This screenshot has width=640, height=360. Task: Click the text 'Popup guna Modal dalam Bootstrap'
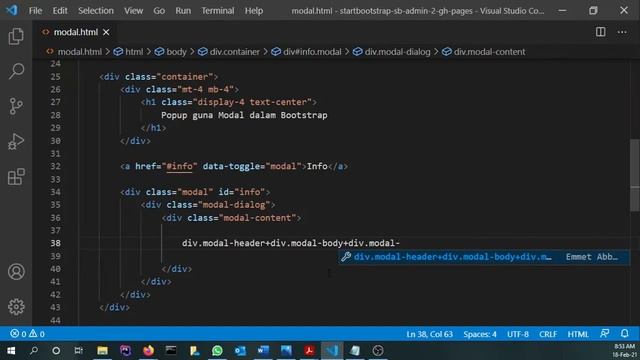point(244,115)
